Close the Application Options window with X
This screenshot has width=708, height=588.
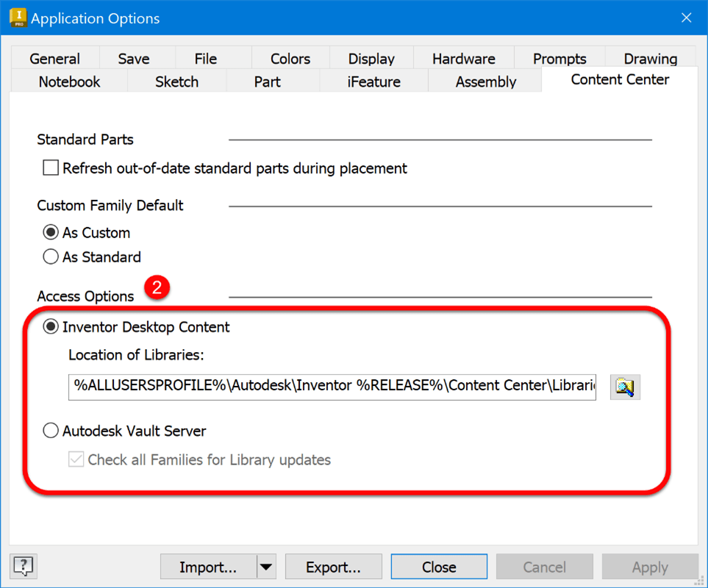pyautogui.click(x=687, y=18)
